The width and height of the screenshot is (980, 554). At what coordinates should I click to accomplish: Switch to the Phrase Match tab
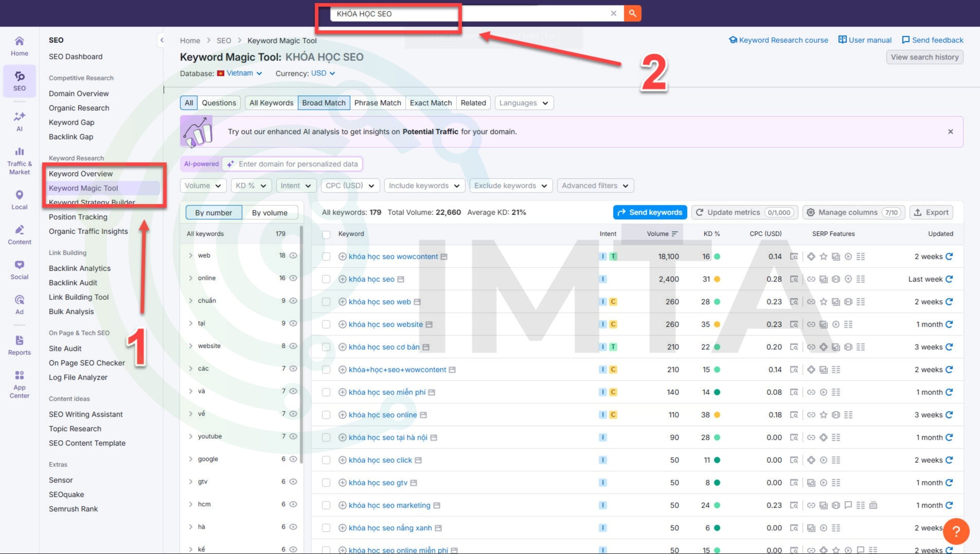pyautogui.click(x=377, y=103)
